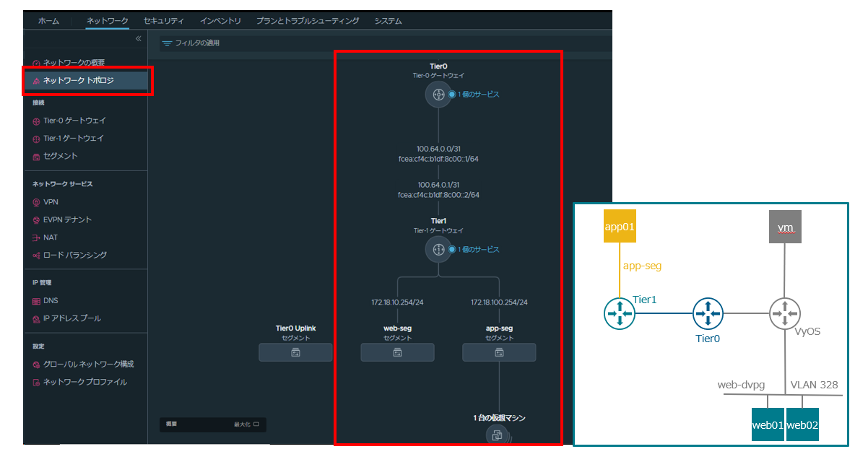868x449 pixels.
Task: Click the 172.18.10.254/24 address label
Action: coord(397,302)
